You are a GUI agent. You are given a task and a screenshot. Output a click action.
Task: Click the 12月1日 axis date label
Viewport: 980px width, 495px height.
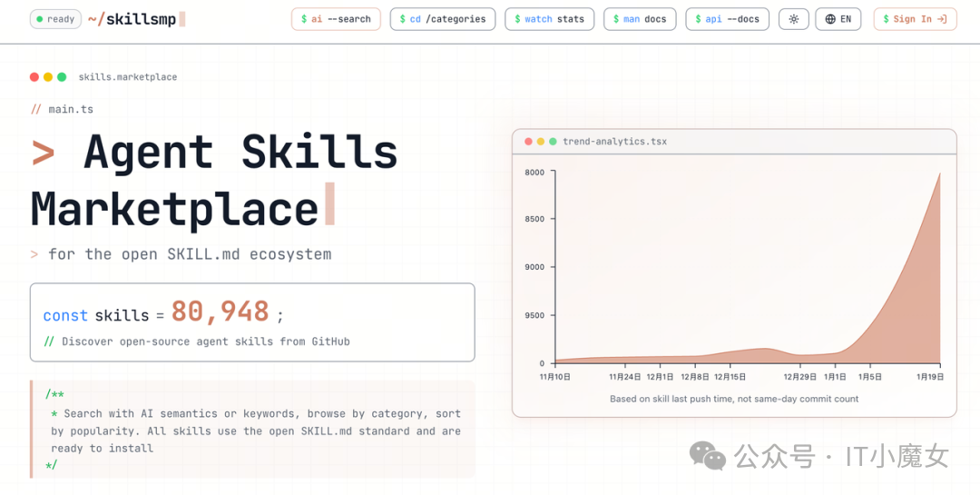click(x=660, y=377)
